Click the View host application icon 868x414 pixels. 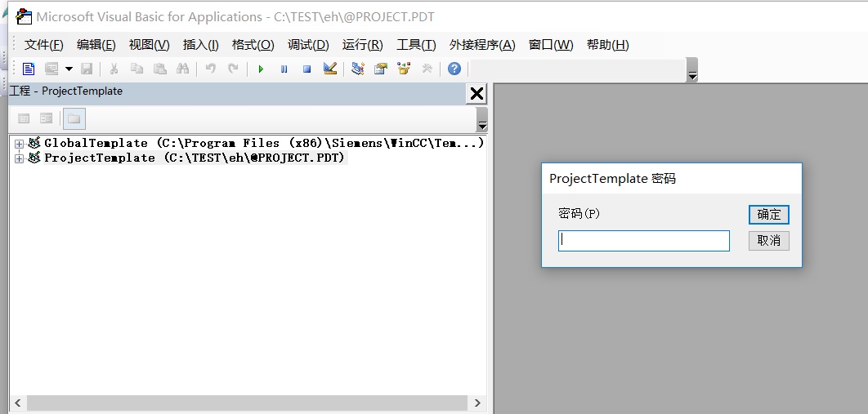[x=29, y=69]
